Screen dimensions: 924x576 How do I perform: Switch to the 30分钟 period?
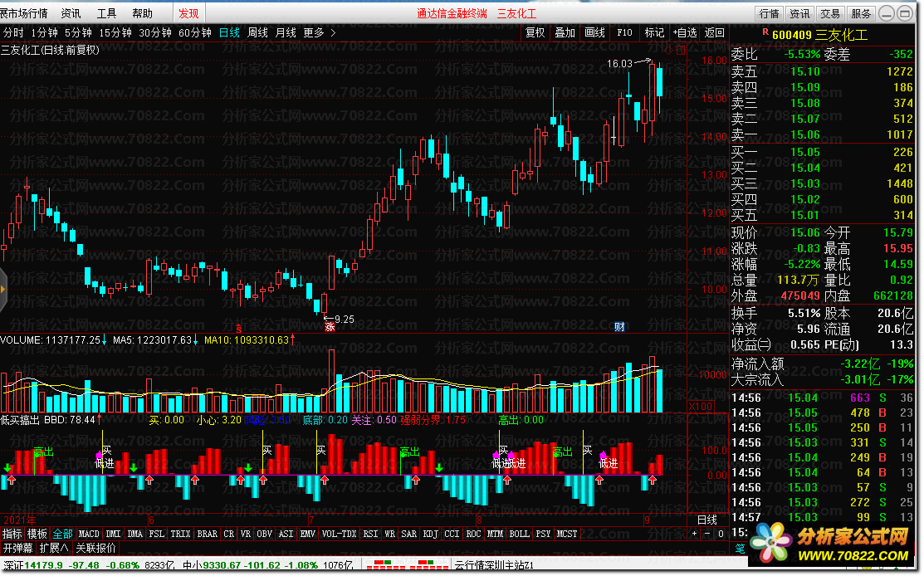click(x=155, y=33)
